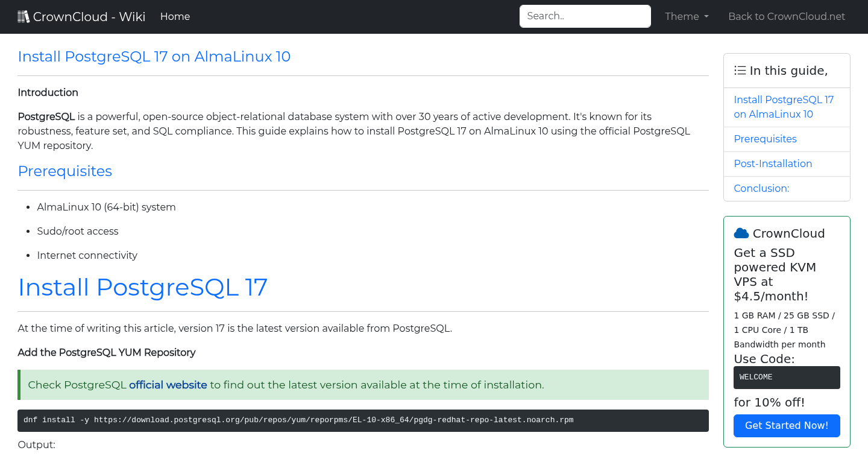Click the 'Install PostgreSQL 17 on AlmaLinux 10' page title

click(x=154, y=56)
